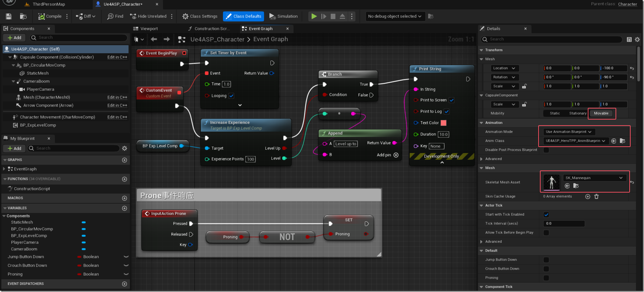Open the Diff dropdown
This screenshot has width=644, height=292.
(86, 16)
